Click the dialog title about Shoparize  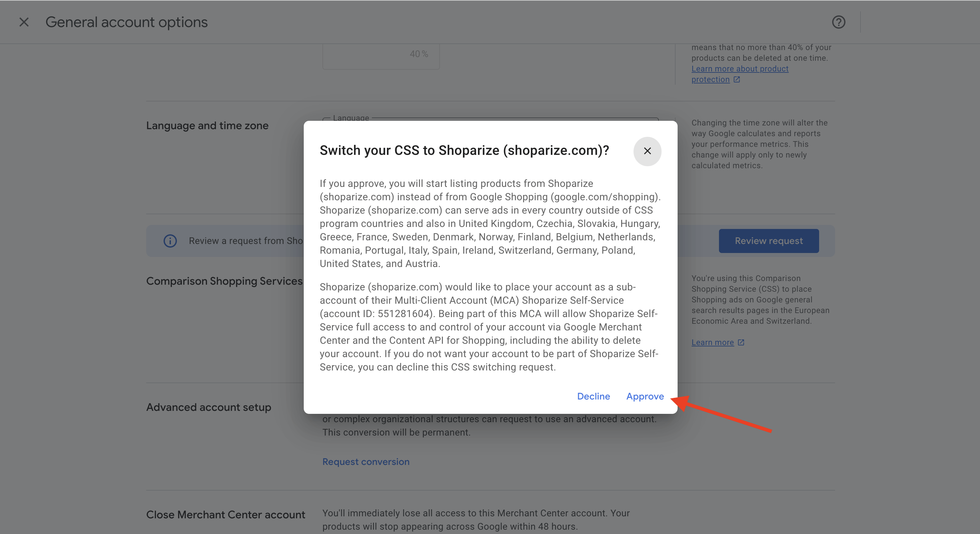tap(464, 150)
